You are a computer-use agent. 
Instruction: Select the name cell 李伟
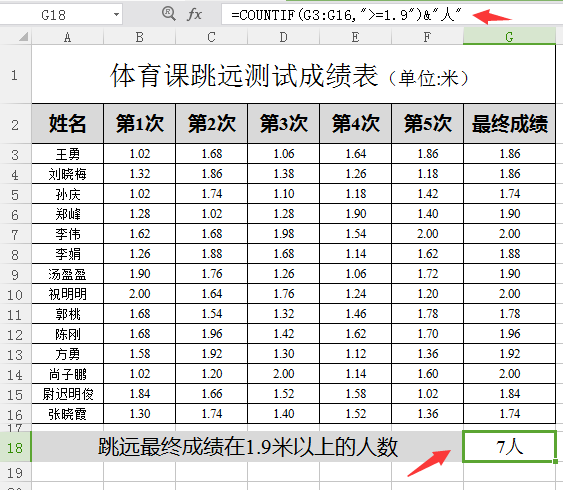pyautogui.click(x=68, y=234)
